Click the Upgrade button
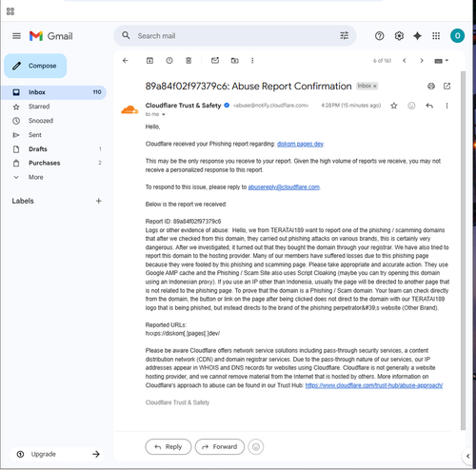Image resolution: width=476 pixels, height=470 pixels. (57, 454)
